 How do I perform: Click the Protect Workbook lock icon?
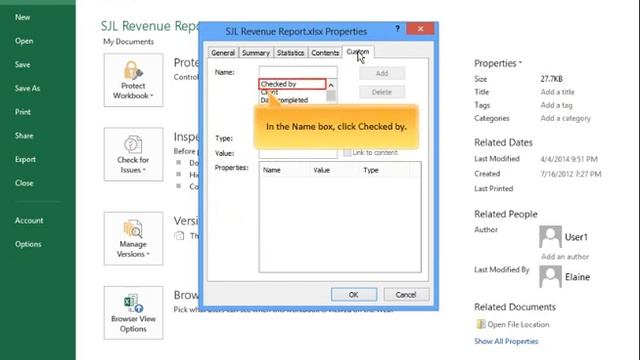pyautogui.click(x=133, y=70)
